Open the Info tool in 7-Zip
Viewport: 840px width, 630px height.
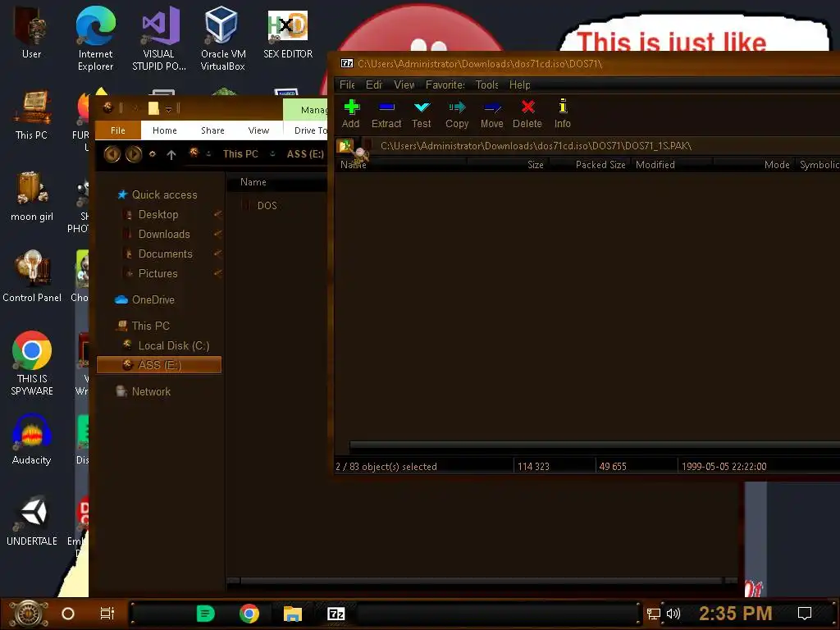pyautogui.click(x=563, y=113)
